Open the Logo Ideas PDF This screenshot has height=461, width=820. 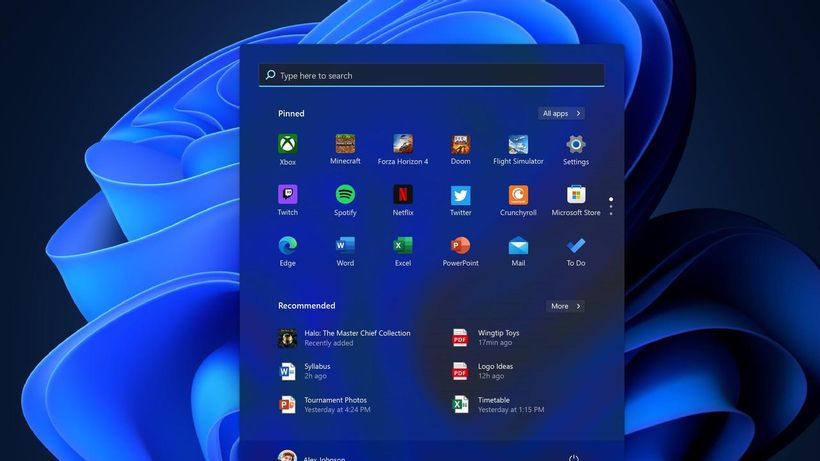(x=483, y=371)
